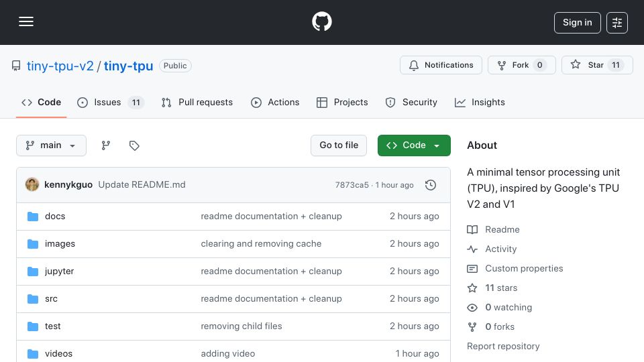Open the Insights tab
The height and width of the screenshot is (362, 644).
click(x=480, y=102)
